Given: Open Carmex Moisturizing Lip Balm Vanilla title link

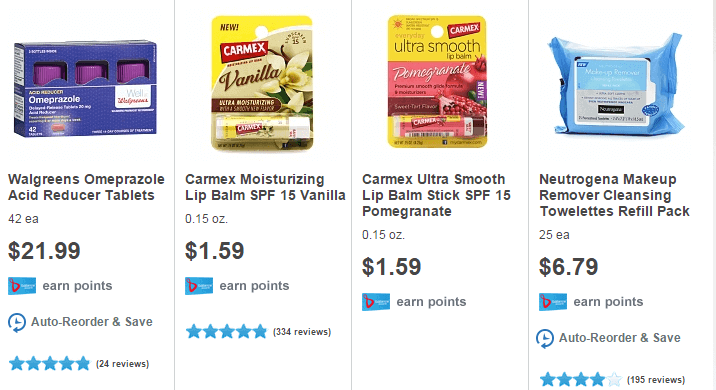Looking at the screenshot, I should tap(265, 187).
